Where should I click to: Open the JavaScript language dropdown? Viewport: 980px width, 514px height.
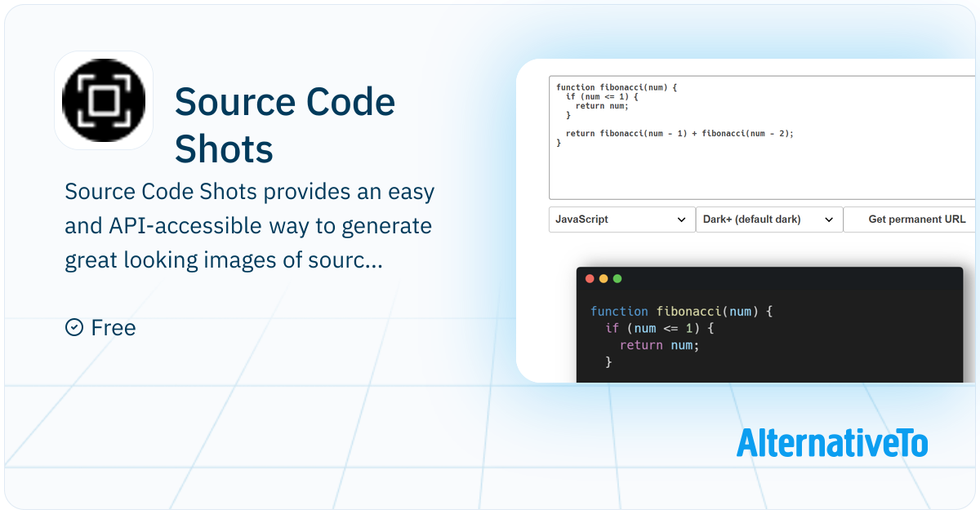point(621,219)
